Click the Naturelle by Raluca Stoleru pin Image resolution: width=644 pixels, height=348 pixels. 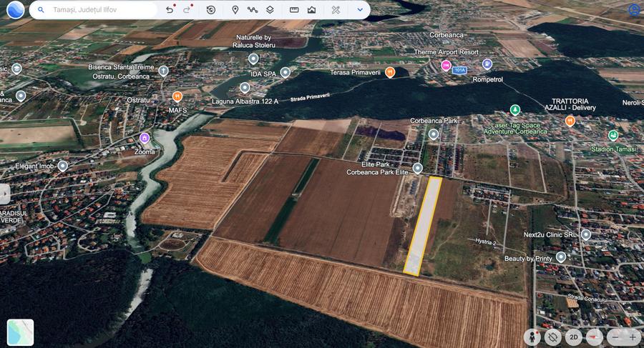click(x=253, y=59)
